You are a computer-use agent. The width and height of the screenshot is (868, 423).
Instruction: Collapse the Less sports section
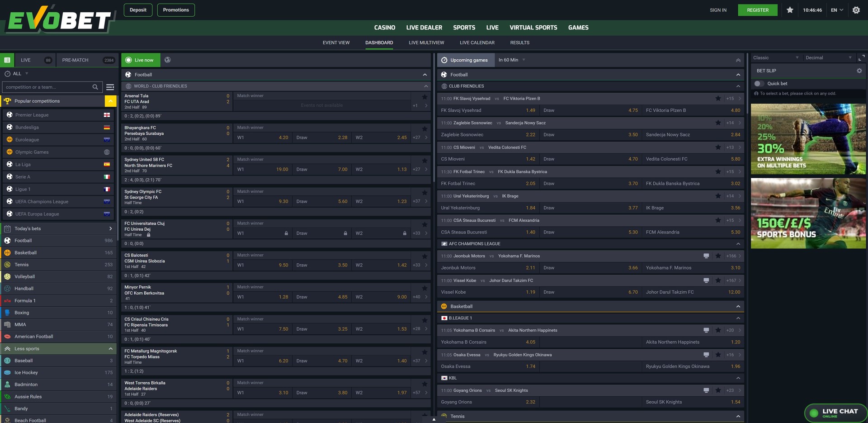110,349
